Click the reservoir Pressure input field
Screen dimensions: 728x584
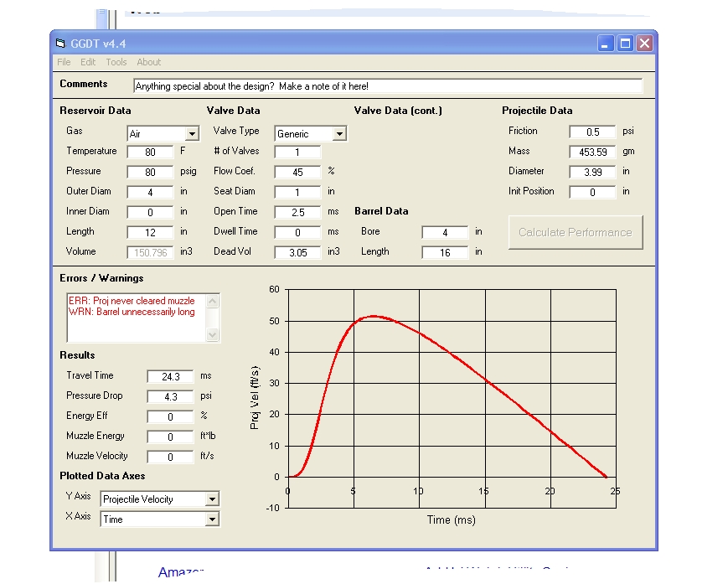(150, 172)
